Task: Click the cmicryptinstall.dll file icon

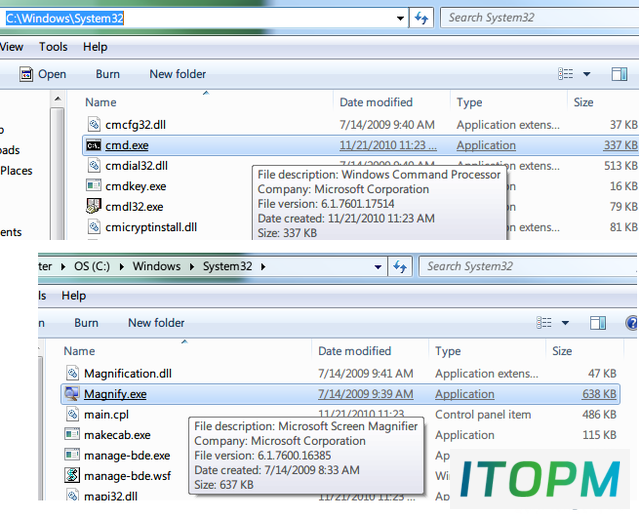Action: click(x=94, y=226)
